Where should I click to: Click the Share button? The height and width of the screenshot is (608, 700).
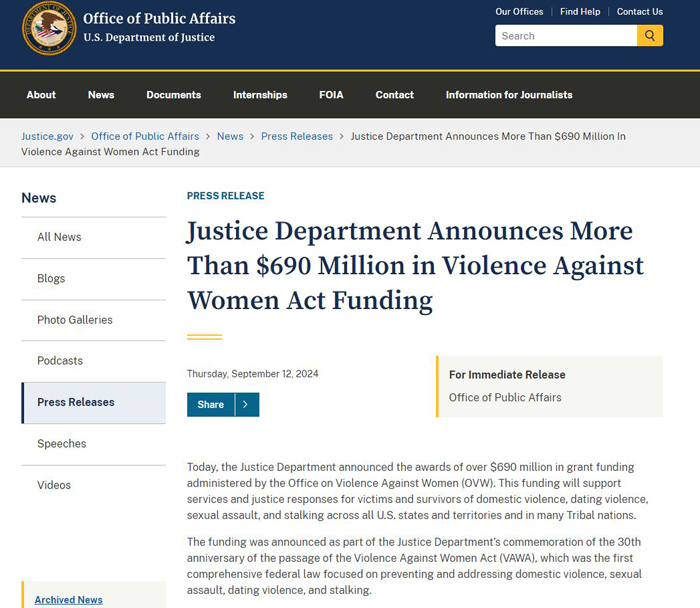coord(211,404)
